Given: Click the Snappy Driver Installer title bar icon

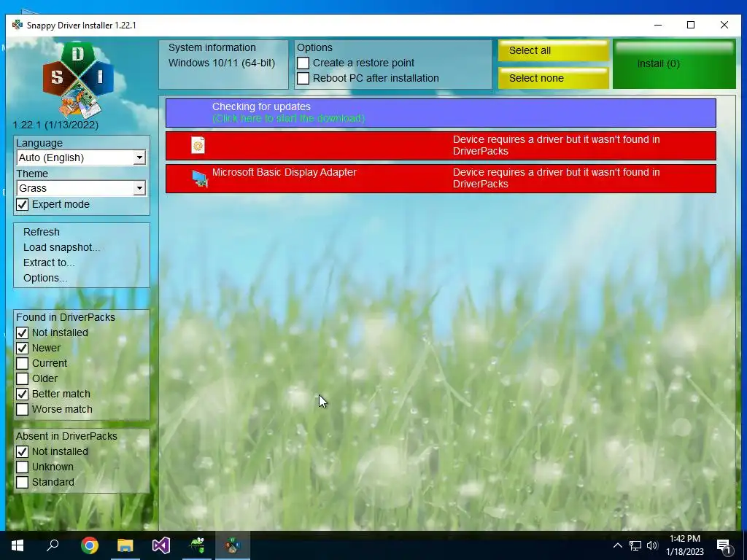Looking at the screenshot, I should coord(18,25).
